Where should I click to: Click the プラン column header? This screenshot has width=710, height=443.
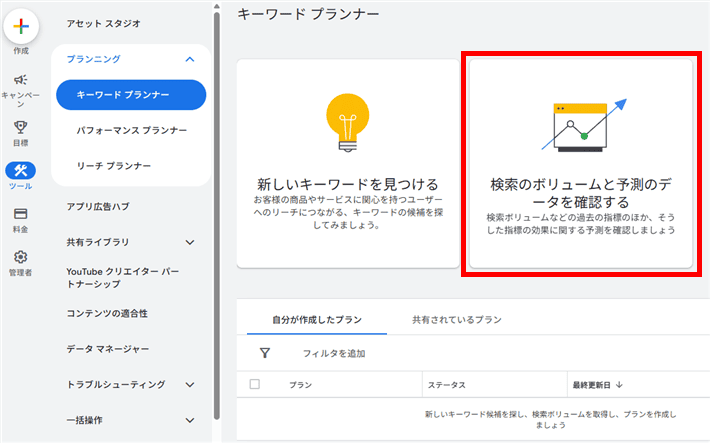301,385
